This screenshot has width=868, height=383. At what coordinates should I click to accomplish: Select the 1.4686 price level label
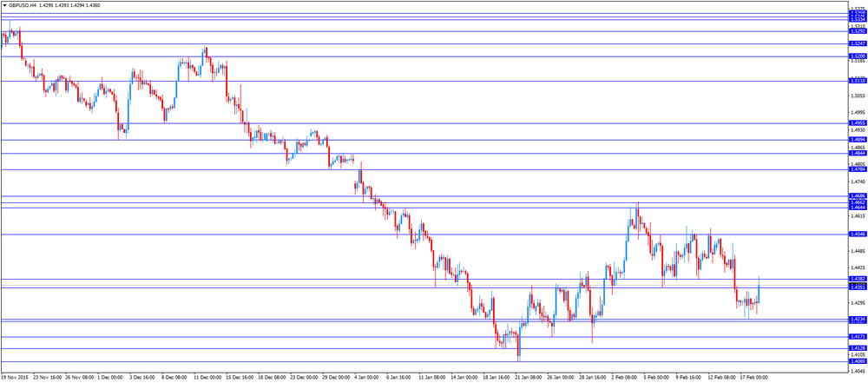pyautogui.click(x=858, y=196)
